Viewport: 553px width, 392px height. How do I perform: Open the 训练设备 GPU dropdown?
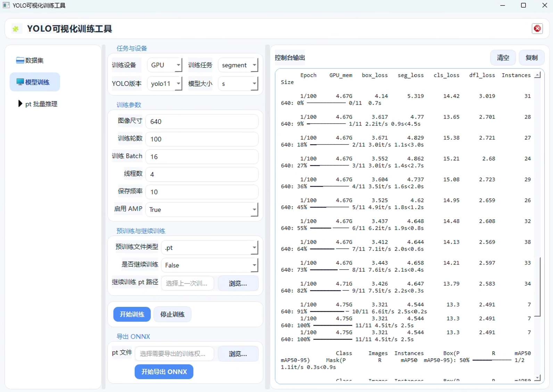(x=165, y=65)
